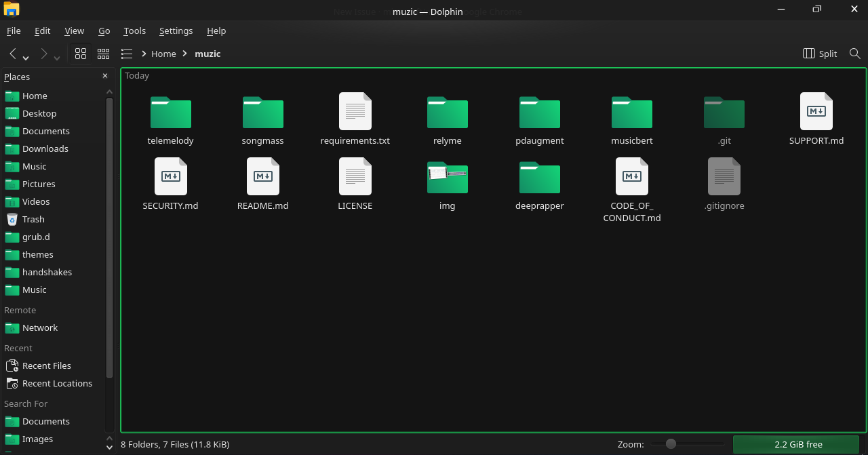Expand the Forward button history dropdown
Viewport: 868px width, 455px height.
click(x=56, y=57)
